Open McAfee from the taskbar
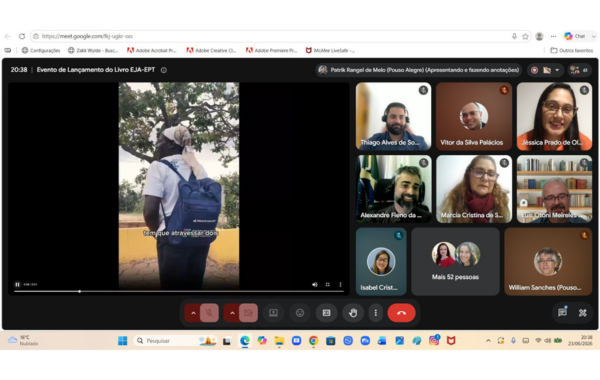 click(x=451, y=341)
